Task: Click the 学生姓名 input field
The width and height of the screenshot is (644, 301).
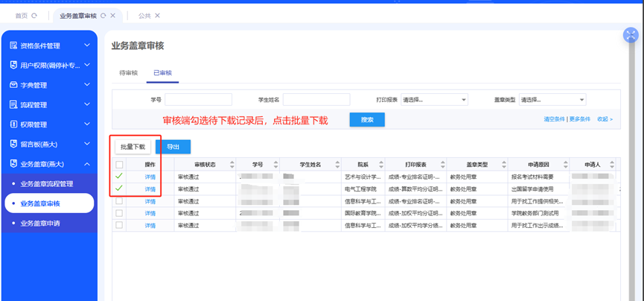Action: click(316, 100)
